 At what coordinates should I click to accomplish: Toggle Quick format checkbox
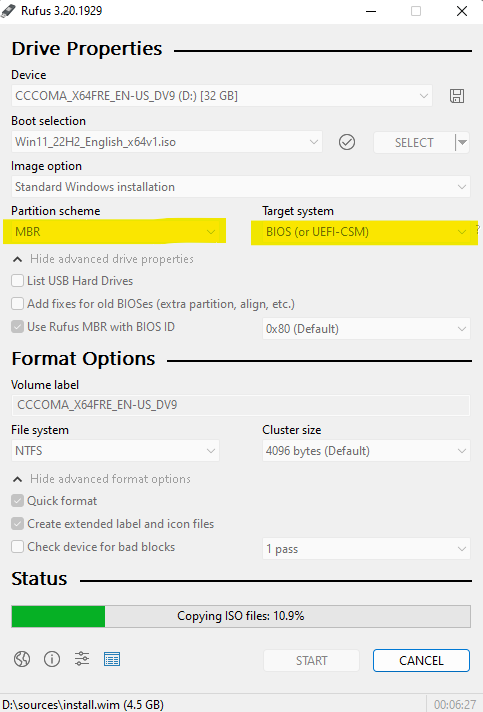point(17,501)
